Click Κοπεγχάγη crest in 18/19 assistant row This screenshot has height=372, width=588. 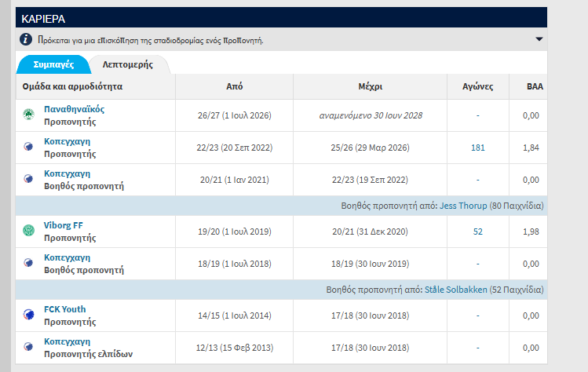[x=28, y=262]
